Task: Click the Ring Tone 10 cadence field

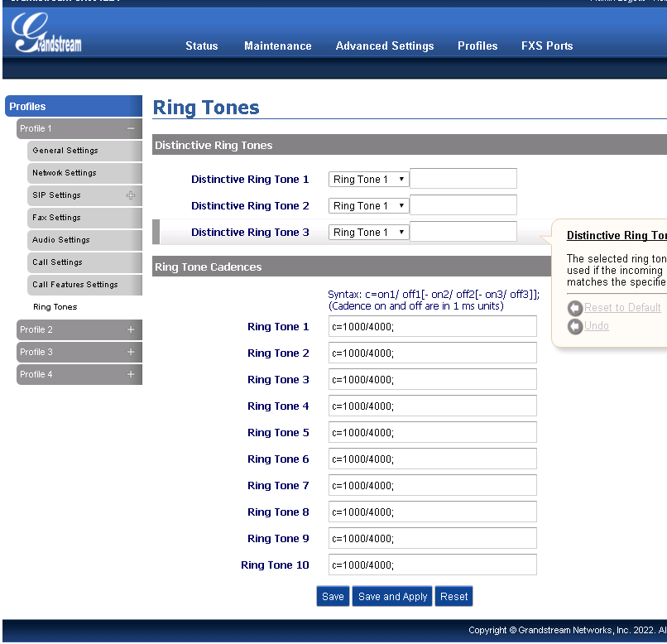Action: point(433,565)
